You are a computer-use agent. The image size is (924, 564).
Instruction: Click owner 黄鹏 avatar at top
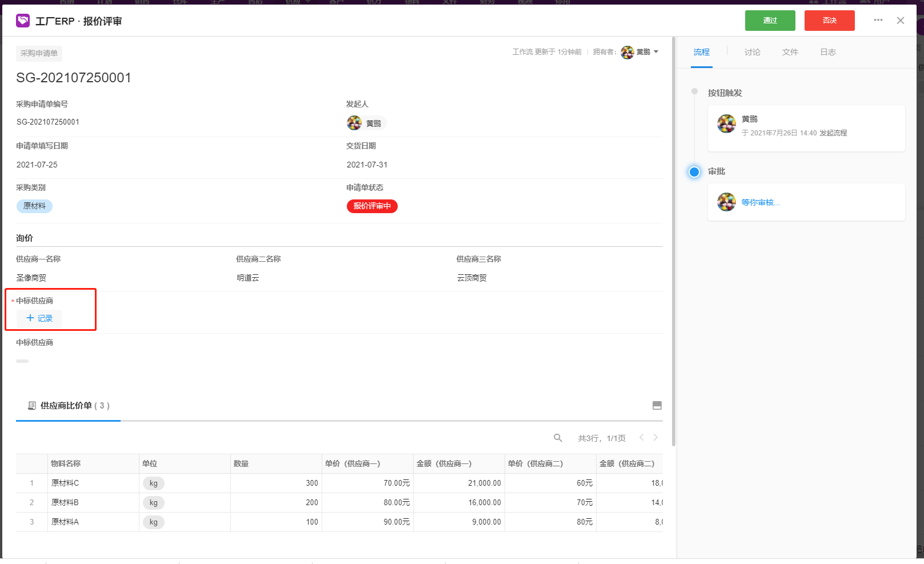tap(627, 52)
